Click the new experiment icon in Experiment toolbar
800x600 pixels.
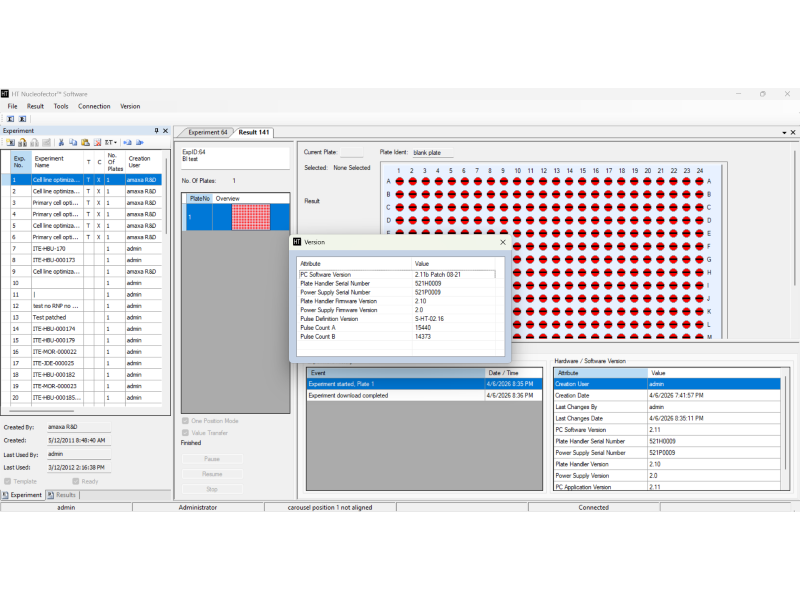9,142
